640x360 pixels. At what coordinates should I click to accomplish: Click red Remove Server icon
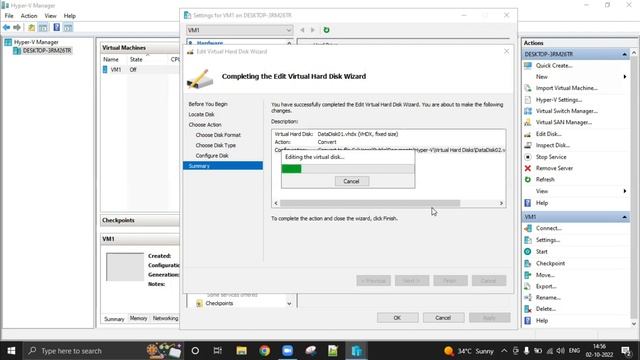(x=528, y=168)
